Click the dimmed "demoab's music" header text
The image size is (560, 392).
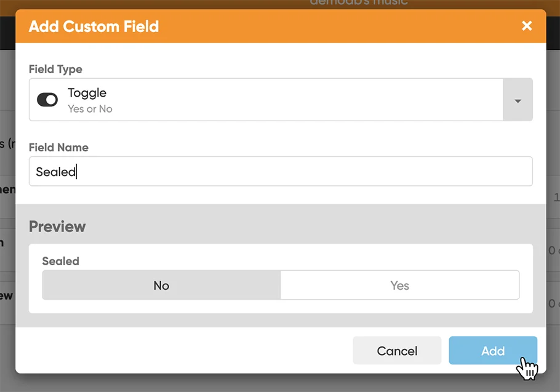coord(358,3)
